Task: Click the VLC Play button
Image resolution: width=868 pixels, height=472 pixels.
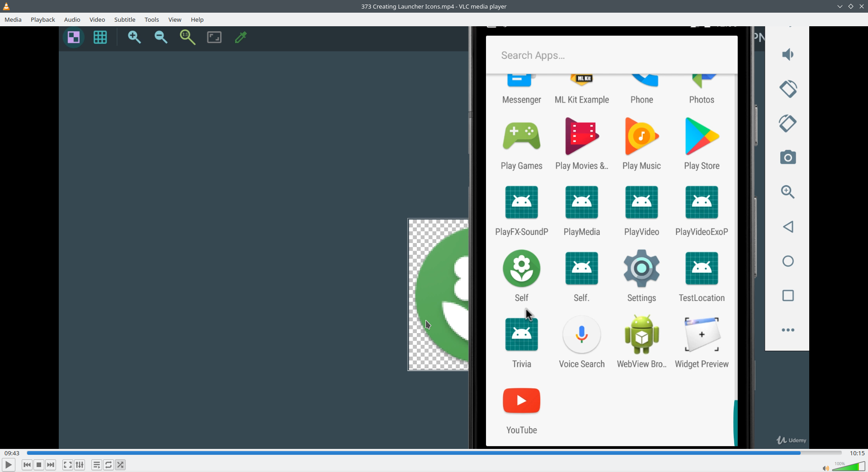Action: pos(8,465)
